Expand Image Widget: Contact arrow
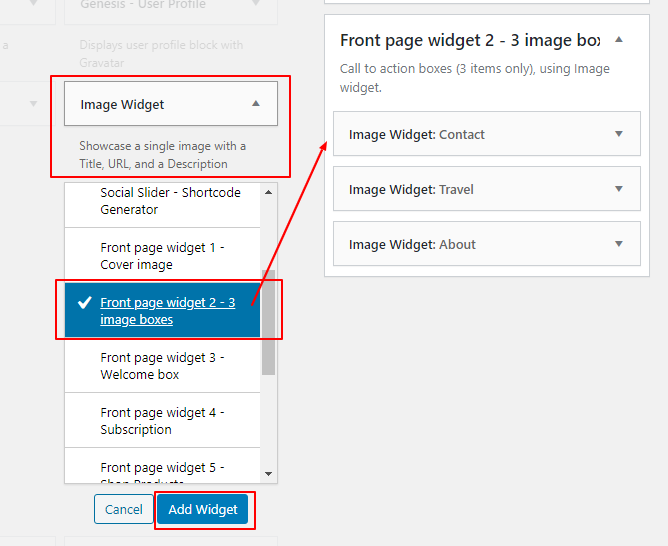The image size is (668, 546). [619, 134]
